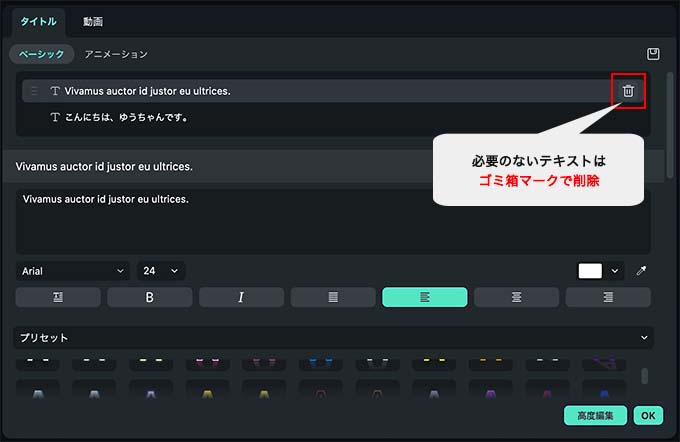The width and height of the screenshot is (680, 442).
Task: Save as preset using the top-right save icon
Action: (653, 54)
